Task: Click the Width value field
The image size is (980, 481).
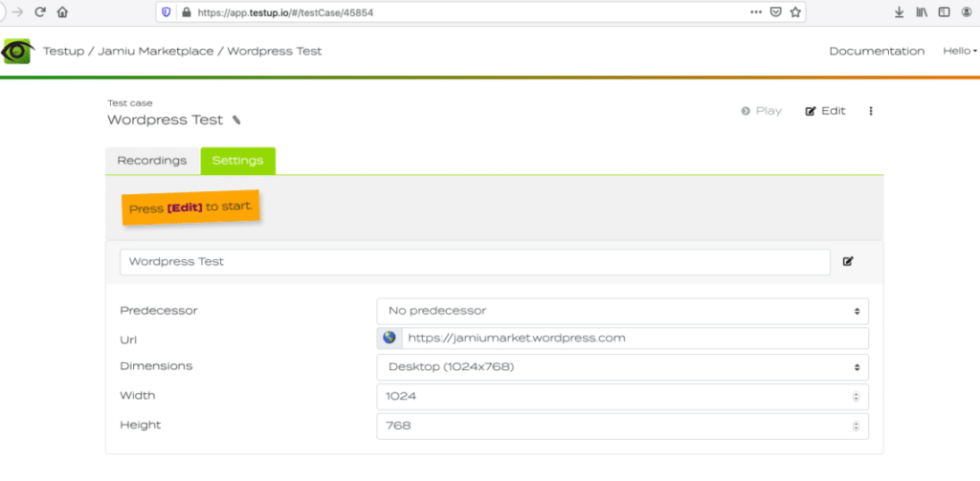Action: (x=622, y=397)
